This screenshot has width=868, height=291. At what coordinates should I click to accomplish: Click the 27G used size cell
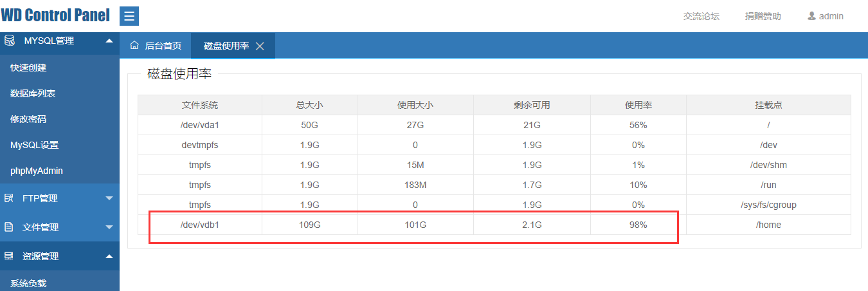click(x=415, y=125)
